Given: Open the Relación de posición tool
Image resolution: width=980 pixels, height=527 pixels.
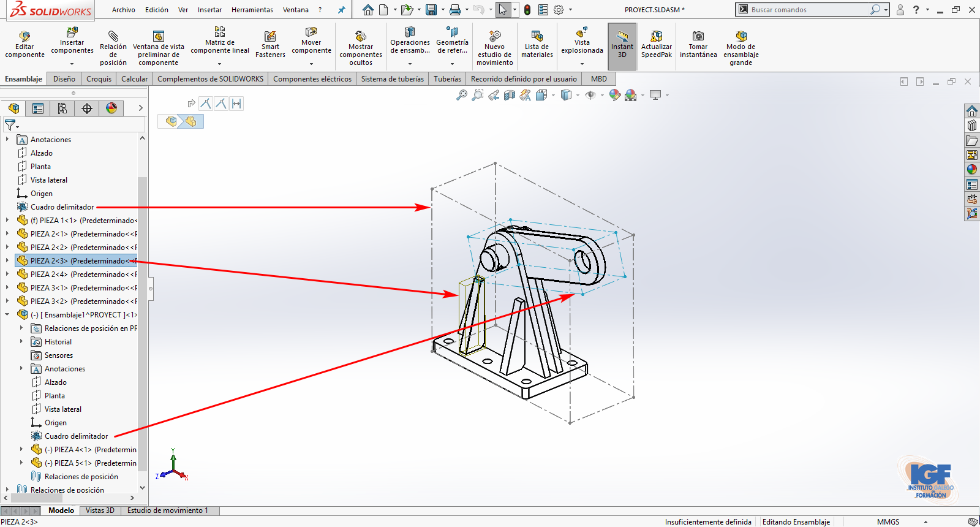Looking at the screenshot, I should (113, 36).
